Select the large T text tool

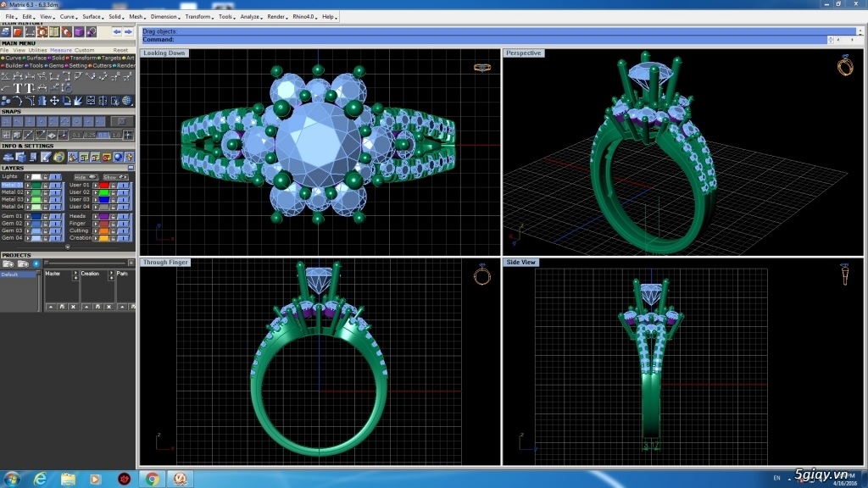point(19,88)
